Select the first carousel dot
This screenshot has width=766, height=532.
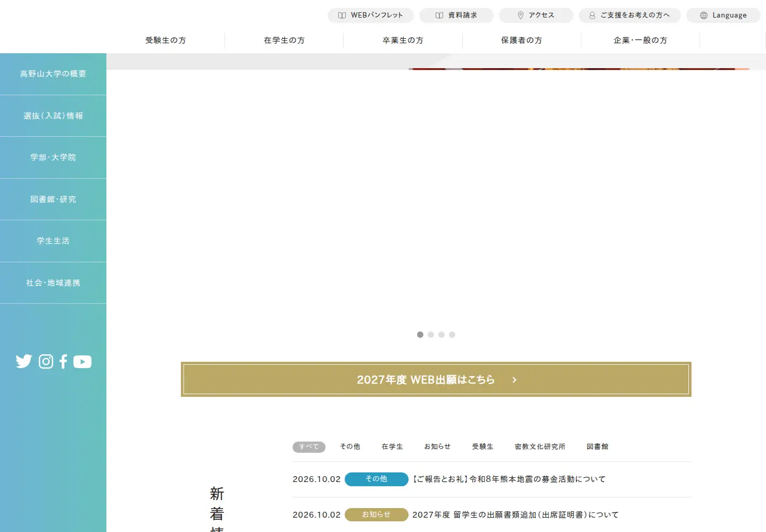pyautogui.click(x=420, y=335)
